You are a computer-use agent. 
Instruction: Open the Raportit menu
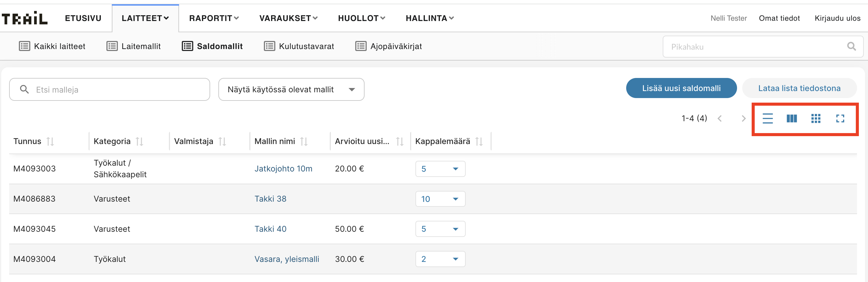[213, 18]
